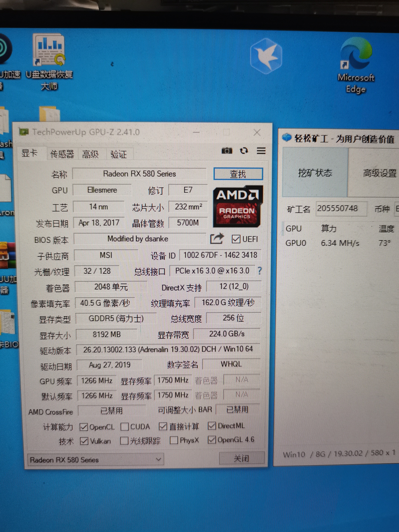Click the name field Radeon RX 580 Series

(x=139, y=174)
